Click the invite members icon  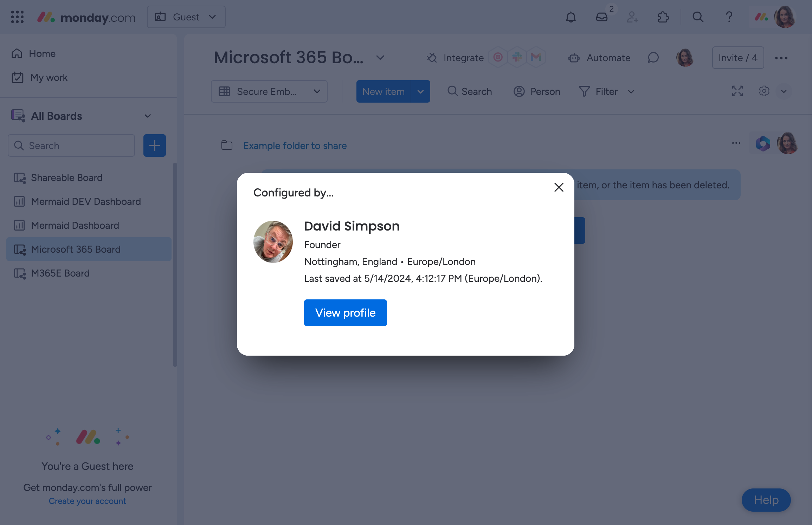(x=632, y=17)
